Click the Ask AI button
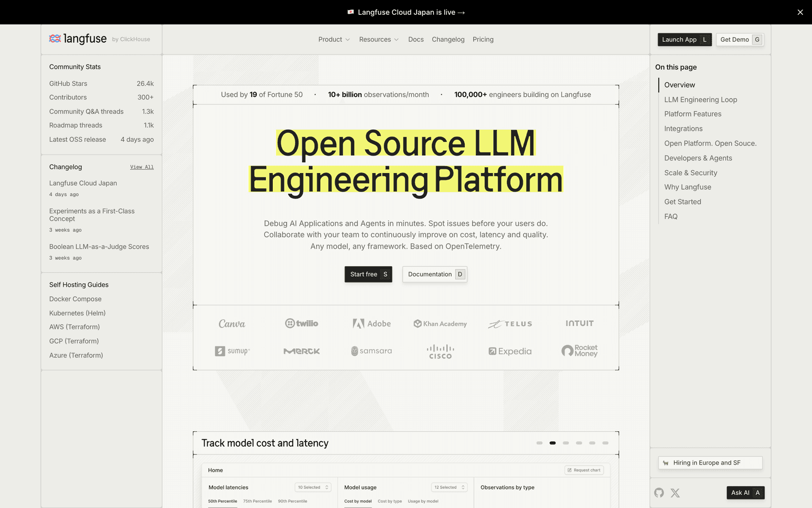812x508 pixels. pos(745,493)
